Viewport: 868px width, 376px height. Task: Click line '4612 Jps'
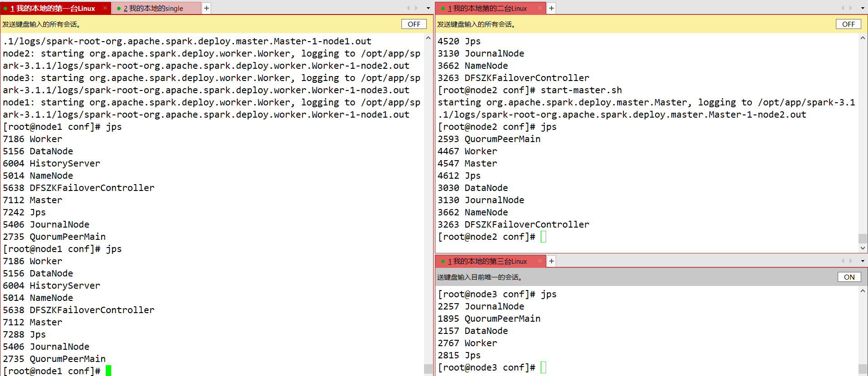[459, 176]
